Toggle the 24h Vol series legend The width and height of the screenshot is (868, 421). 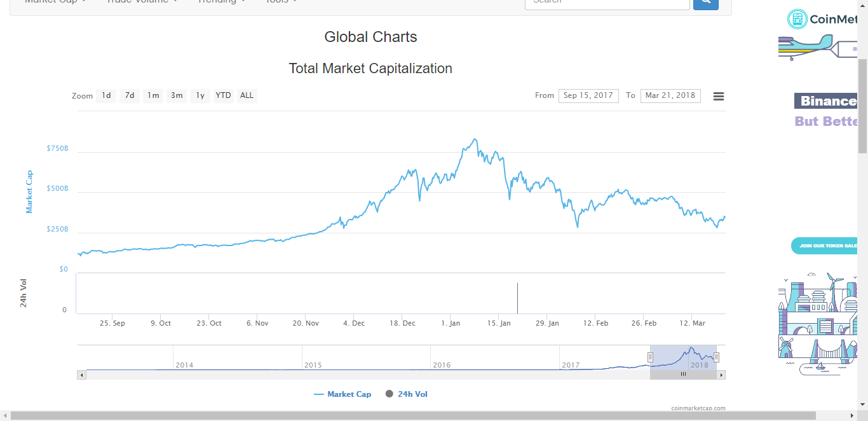[407, 394]
